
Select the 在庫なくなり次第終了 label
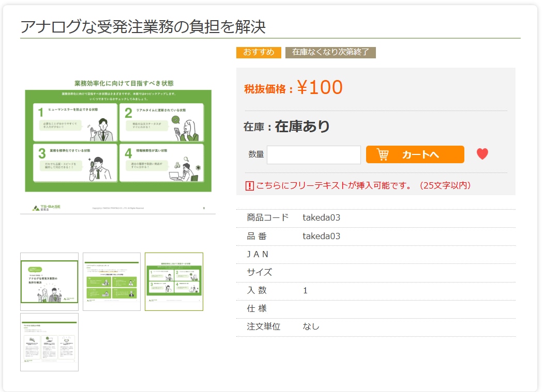[330, 52]
